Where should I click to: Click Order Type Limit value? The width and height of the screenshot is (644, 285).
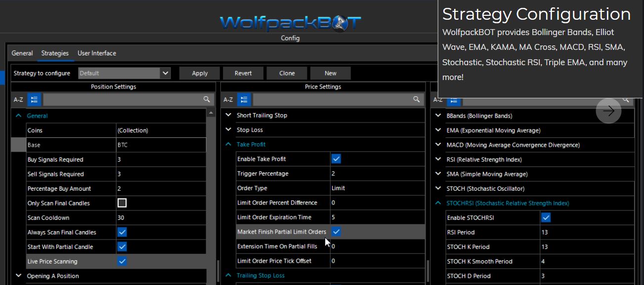[x=378, y=188]
